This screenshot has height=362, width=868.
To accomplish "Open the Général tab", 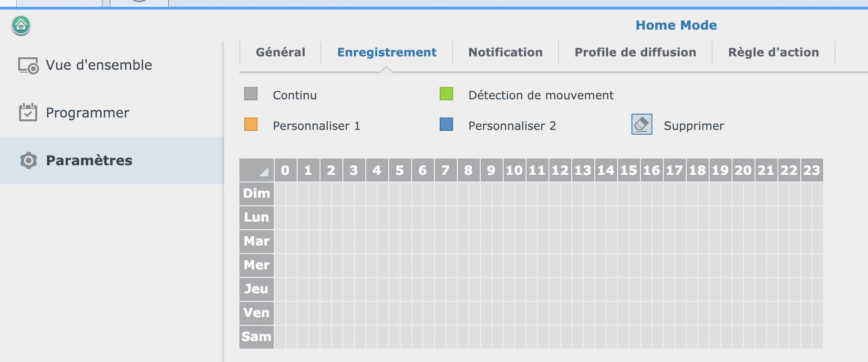I will 280,52.
